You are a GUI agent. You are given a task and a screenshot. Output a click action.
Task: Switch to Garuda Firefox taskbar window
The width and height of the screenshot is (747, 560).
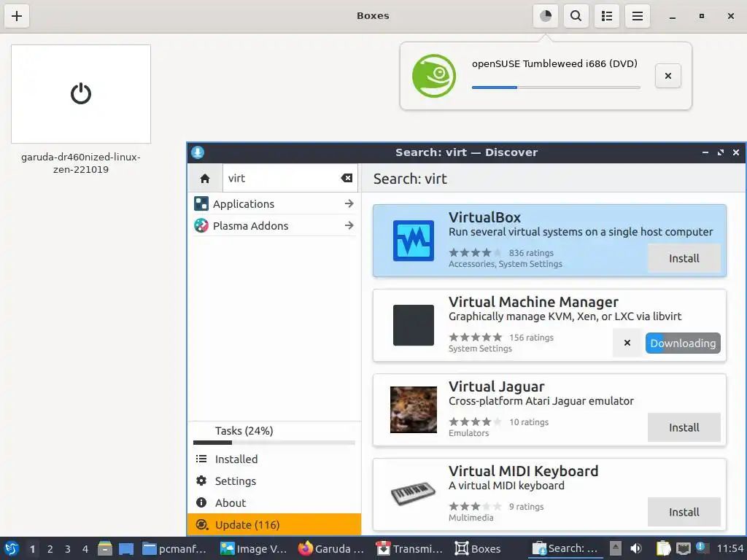coord(331,548)
